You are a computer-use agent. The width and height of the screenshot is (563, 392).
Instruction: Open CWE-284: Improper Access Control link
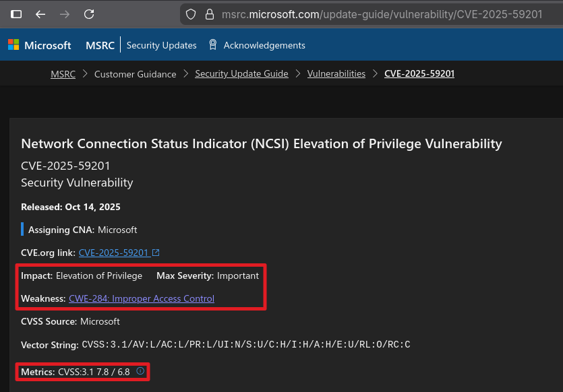[142, 298]
